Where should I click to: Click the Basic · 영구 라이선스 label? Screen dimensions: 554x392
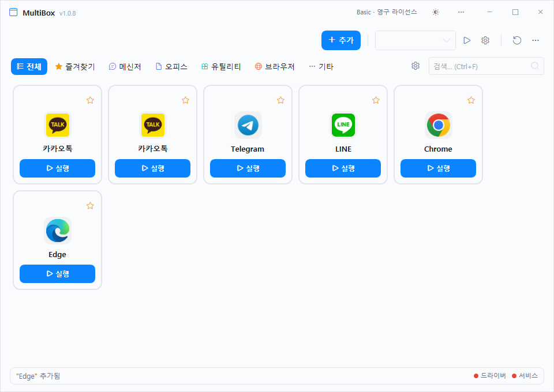click(387, 12)
